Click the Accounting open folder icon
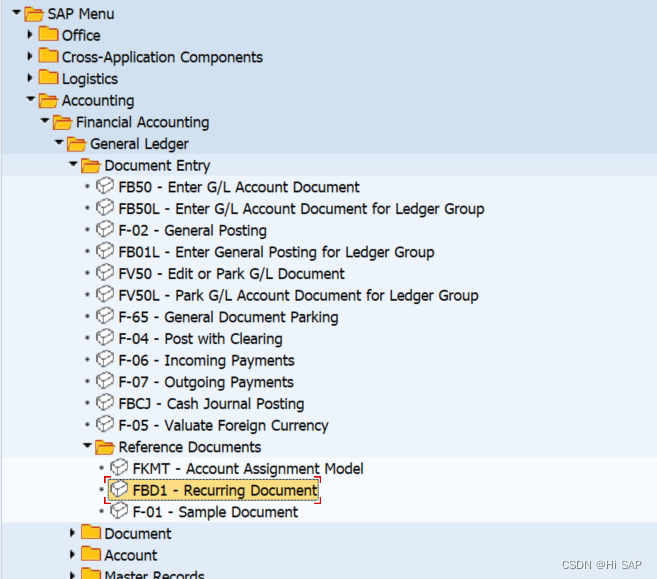This screenshot has width=657, height=579. pyautogui.click(x=48, y=101)
